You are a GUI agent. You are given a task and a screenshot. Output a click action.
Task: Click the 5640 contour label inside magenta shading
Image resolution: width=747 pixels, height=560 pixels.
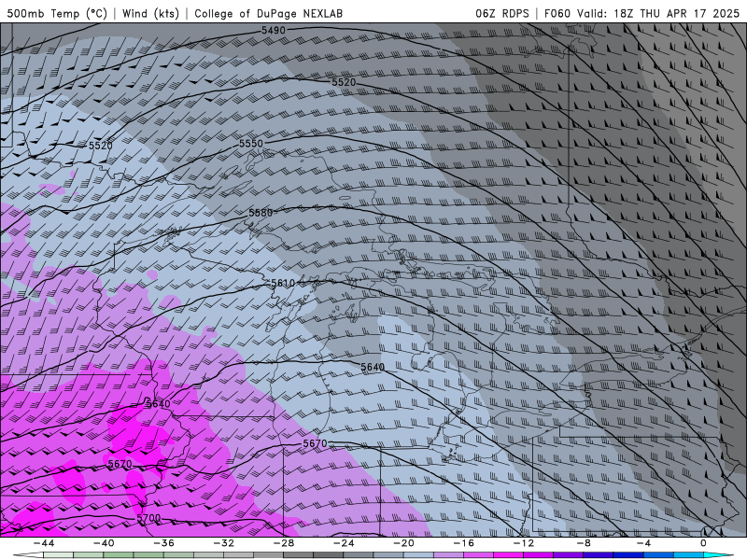coord(158,404)
